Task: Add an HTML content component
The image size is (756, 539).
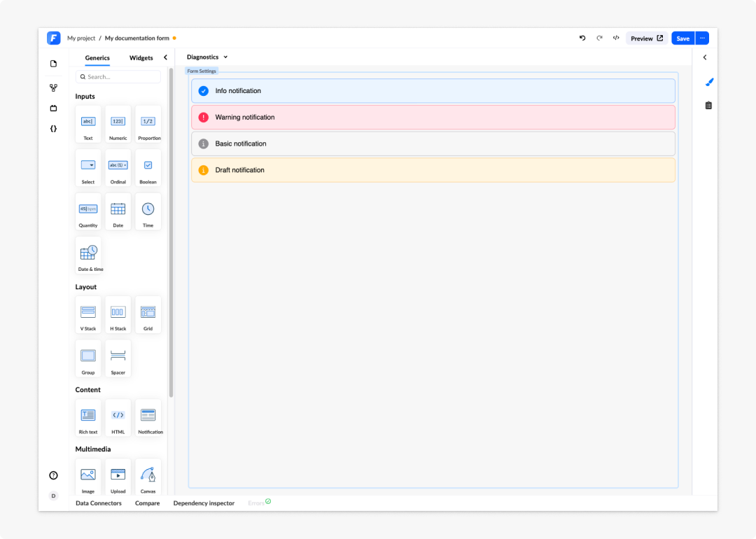Action: coord(118,417)
